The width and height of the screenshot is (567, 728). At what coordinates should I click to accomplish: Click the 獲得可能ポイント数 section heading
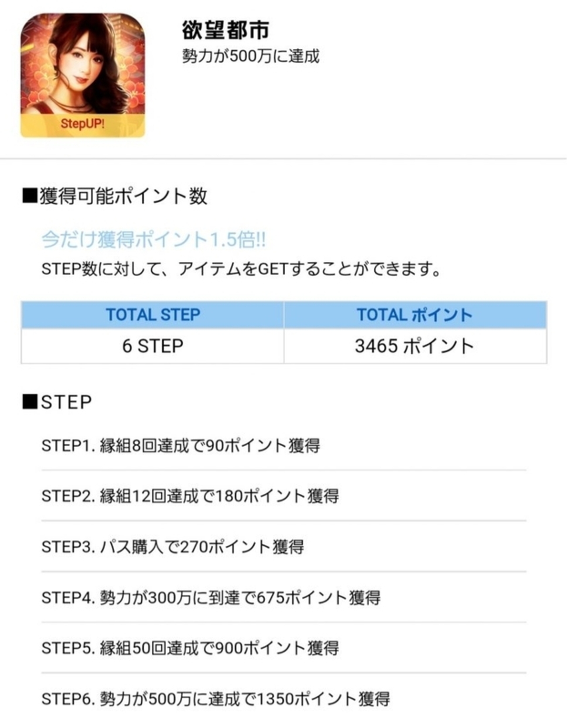point(115,196)
